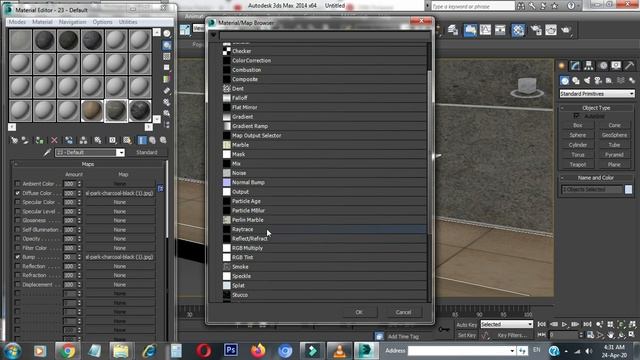
Task: Click the object color swatch
Action: (x=628, y=189)
